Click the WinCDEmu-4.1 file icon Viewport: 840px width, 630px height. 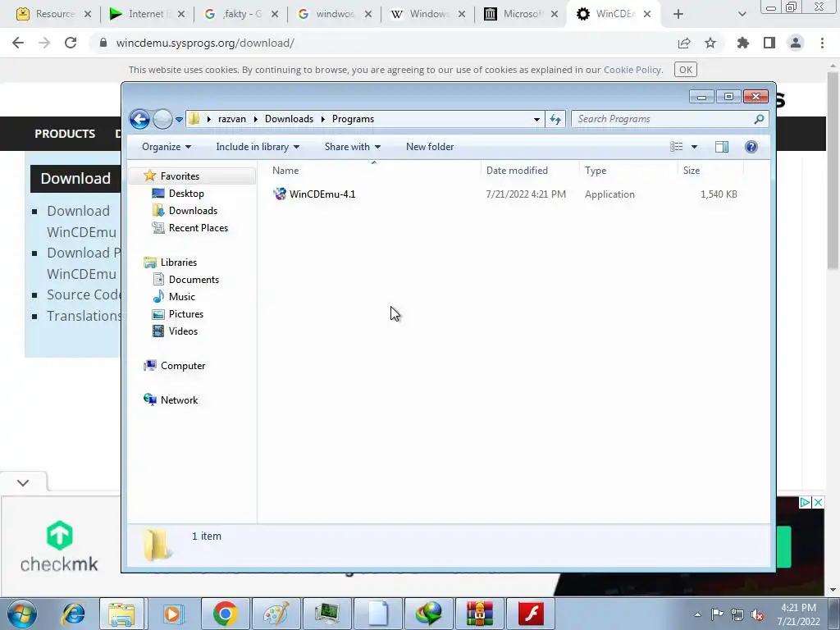[x=280, y=194]
